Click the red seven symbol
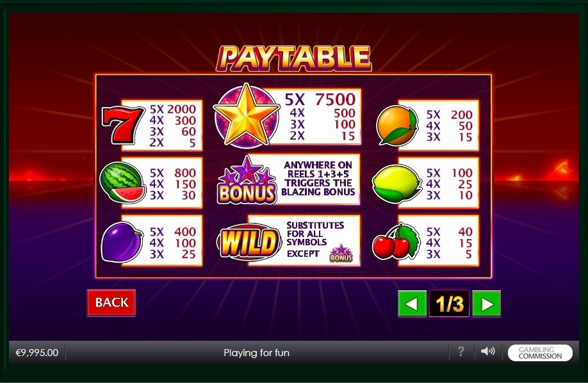 [x=123, y=126]
